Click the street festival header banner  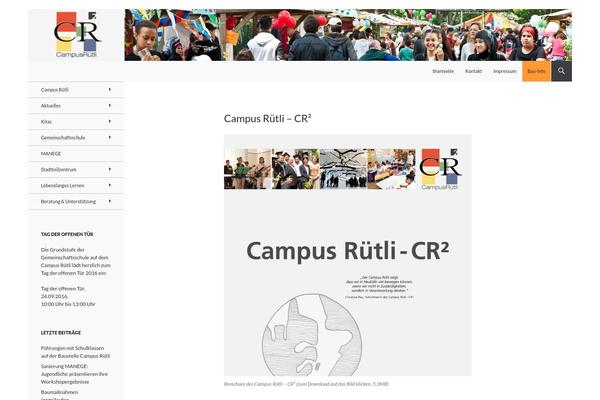point(348,35)
